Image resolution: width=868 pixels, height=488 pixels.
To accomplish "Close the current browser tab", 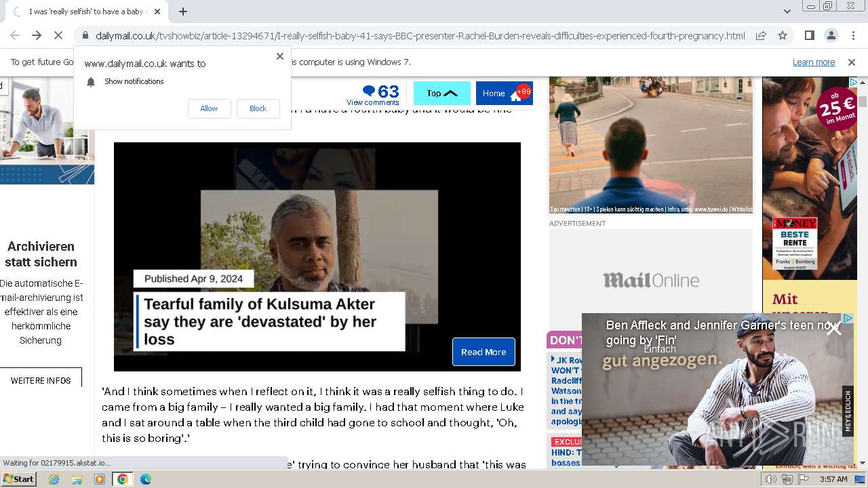I will [158, 12].
